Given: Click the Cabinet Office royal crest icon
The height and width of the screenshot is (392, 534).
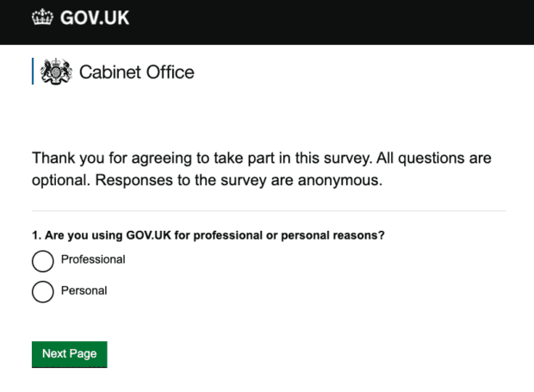Looking at the screenshot, I should 56,72.
